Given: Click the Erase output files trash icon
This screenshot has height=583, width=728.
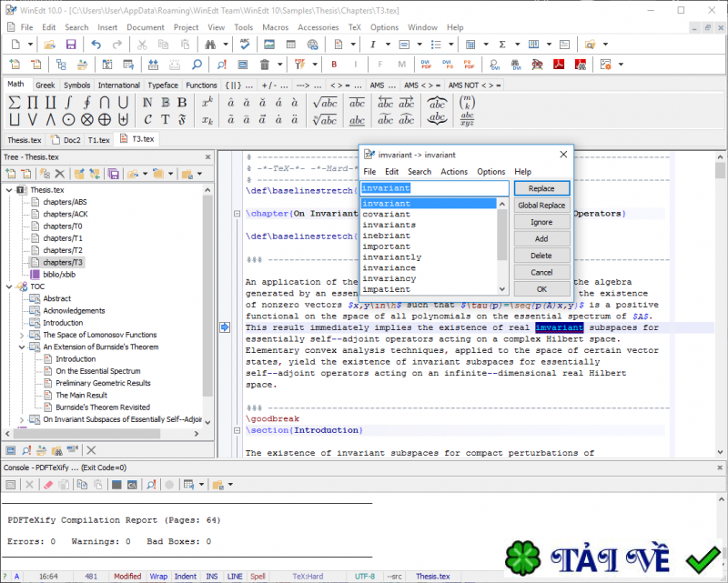Looking at the screenshot, I should pyautogui.click(x=265, y=65).
